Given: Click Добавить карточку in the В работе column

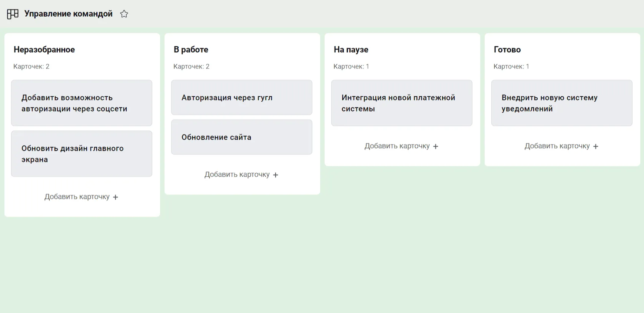Looking at the screenshot, I should pyautogui.click(x=237, y=174).
